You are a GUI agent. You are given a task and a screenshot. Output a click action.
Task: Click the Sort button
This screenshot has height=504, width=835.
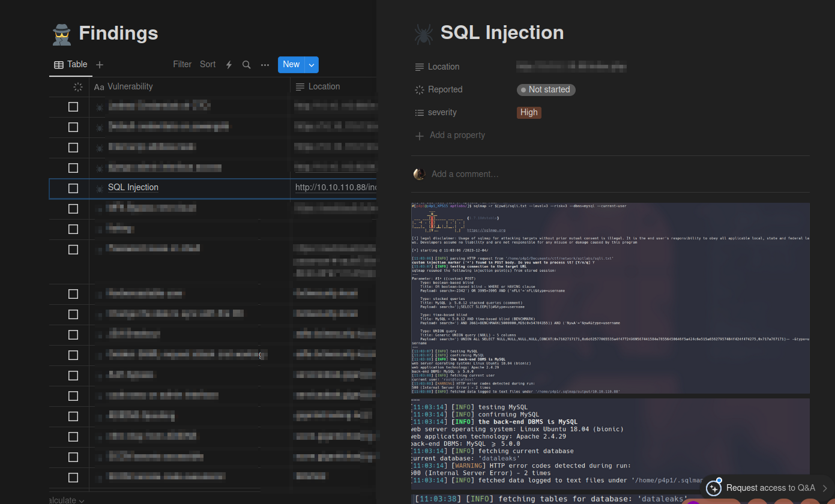pyautogui.click(x=208, y=64)
